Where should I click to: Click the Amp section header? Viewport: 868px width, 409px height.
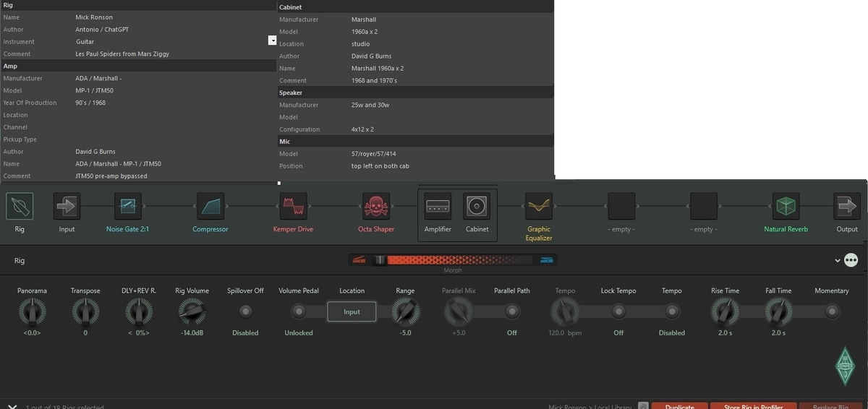tap(138, 66)
